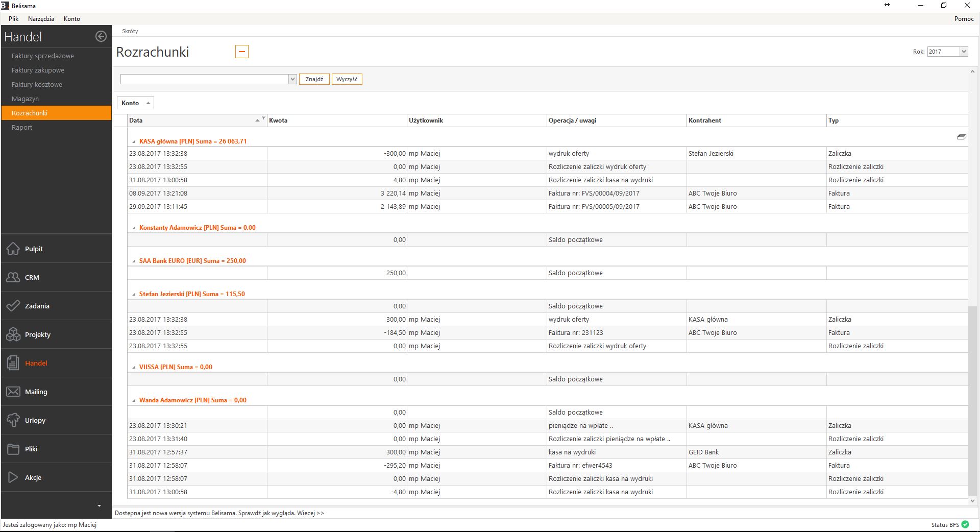Open the Pliki folder icon
The image size is (980, 532).
point(13,449)
